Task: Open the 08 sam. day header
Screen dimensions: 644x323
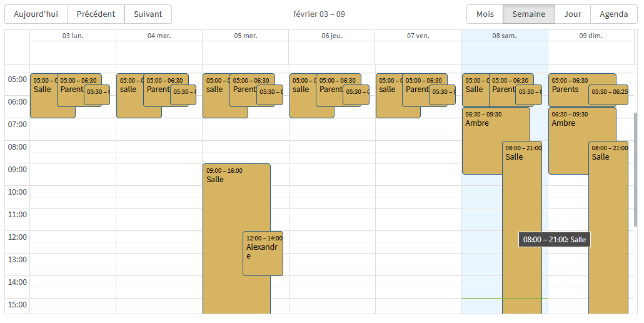Action: coord(504,36)
